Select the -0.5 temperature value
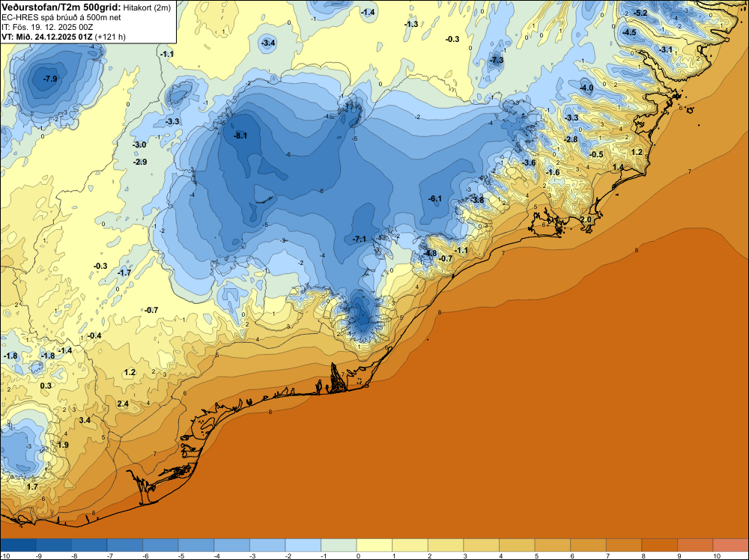 (x=597, y=154)
